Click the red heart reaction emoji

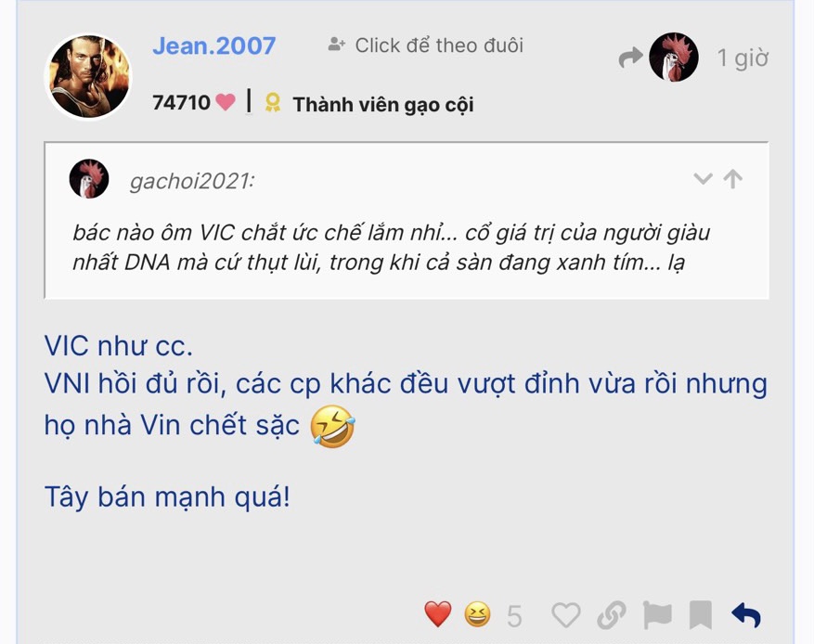[x=437, y=614]
